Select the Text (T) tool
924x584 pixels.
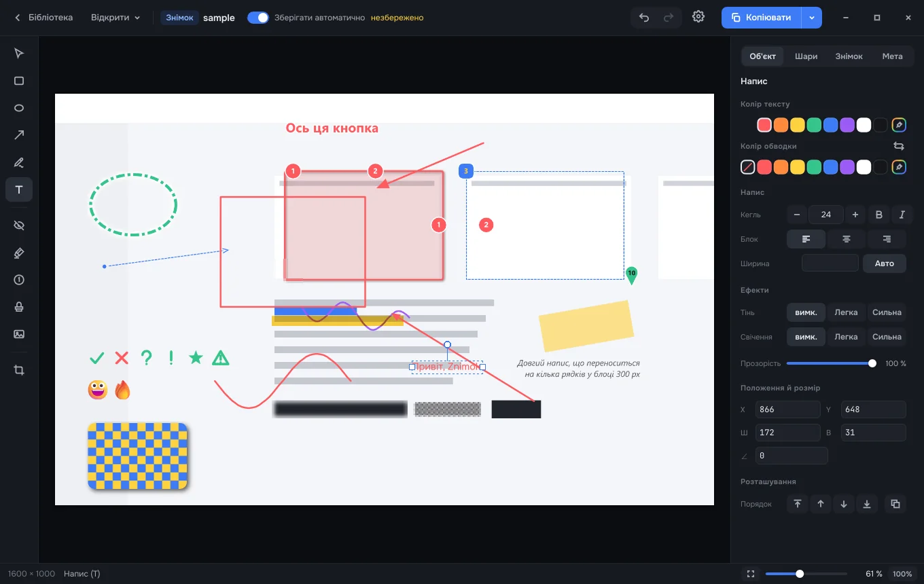(19, 189)
